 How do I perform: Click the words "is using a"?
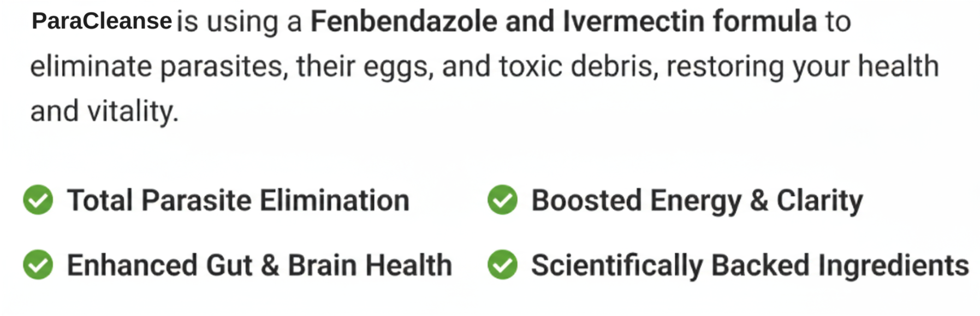(239, 22)
